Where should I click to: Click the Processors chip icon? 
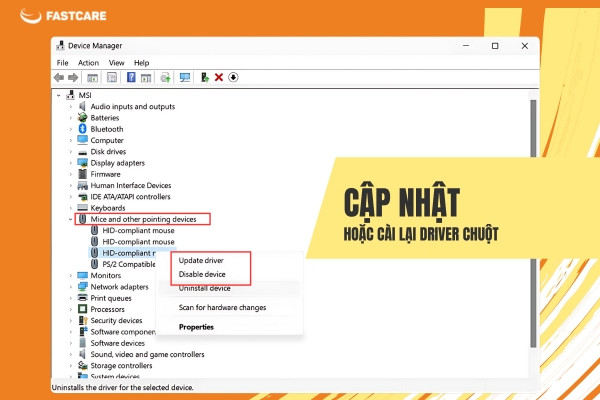pyautogui.click(x=82, y=309)
